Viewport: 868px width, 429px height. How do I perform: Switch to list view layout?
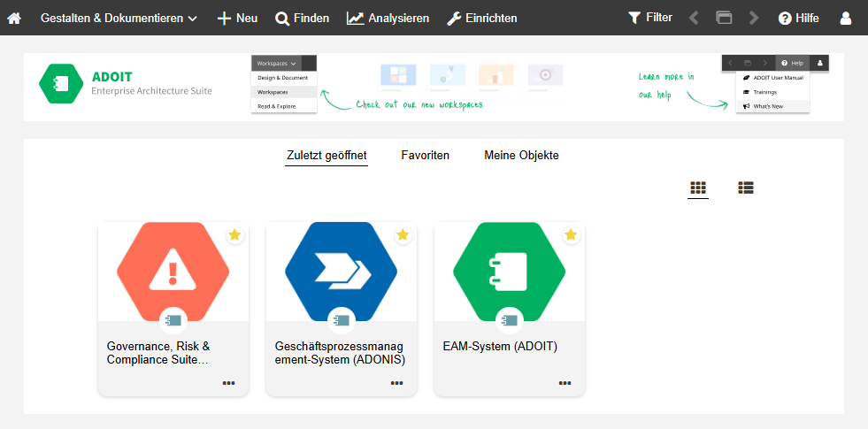point(746,188)
